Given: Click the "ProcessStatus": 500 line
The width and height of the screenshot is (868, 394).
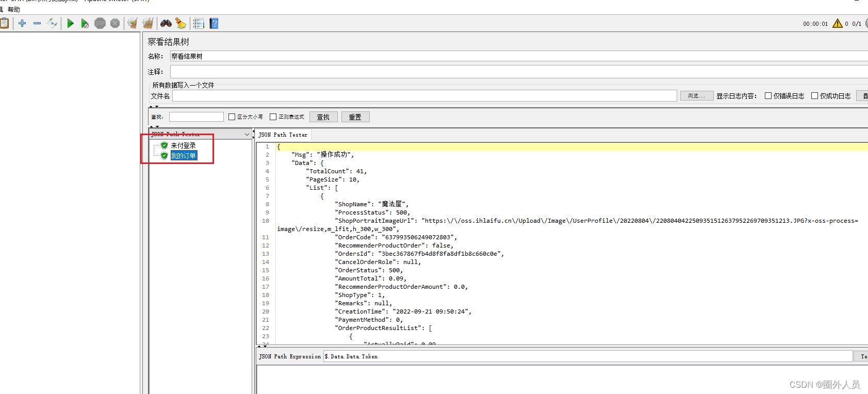Looking at the screenshot, I should [x=372, y=212].
